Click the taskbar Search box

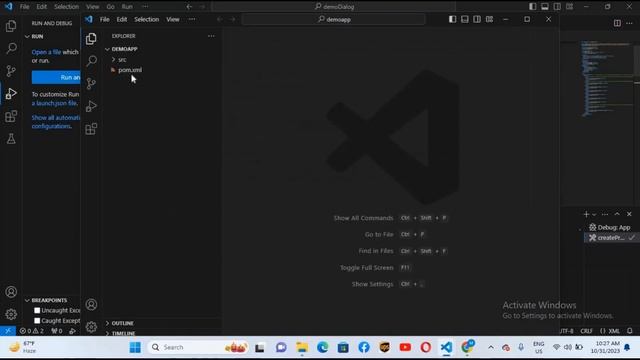[198, 347]
